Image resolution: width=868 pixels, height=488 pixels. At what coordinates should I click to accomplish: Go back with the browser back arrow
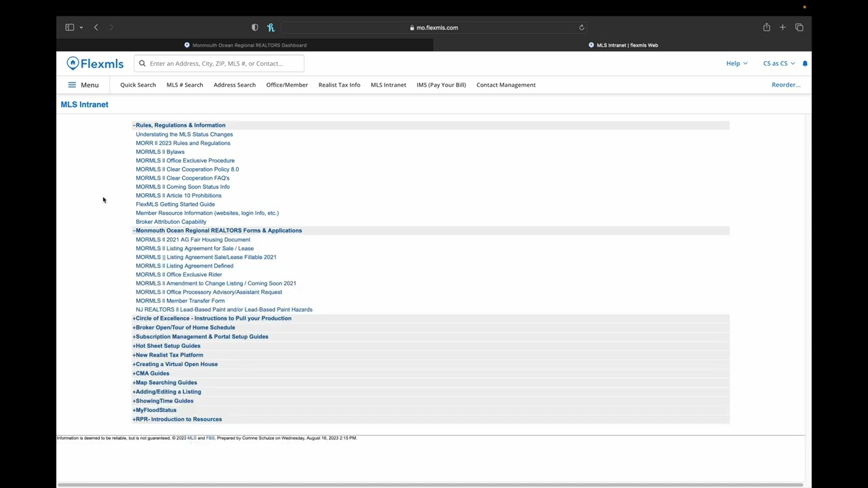96,27
